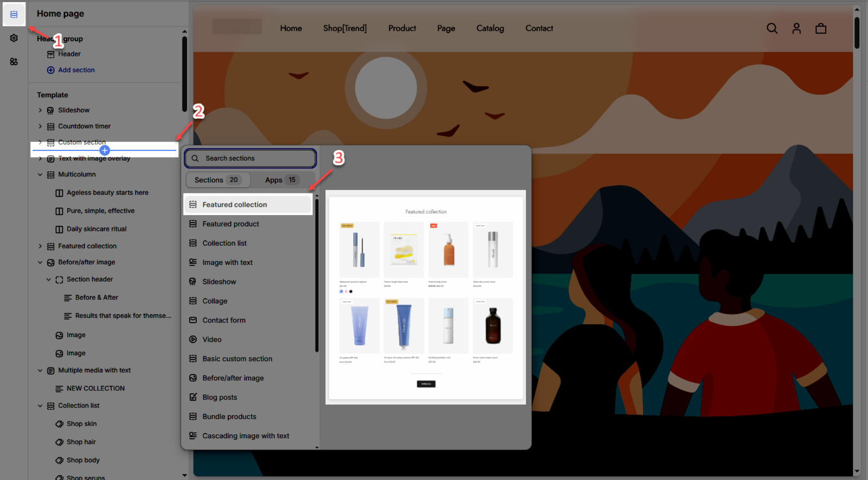This screenshot has height=480, width=868.
Task: Click the blue plus add-section button between sections
Action: tap(105, 150)
